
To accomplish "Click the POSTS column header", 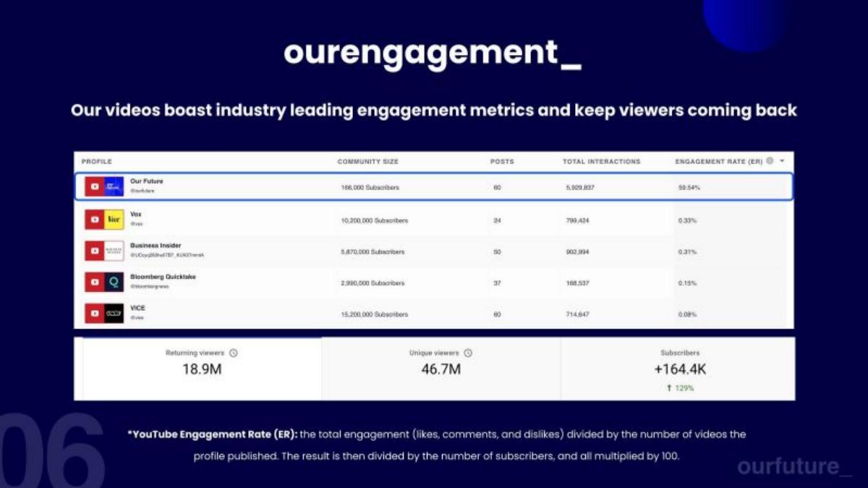I will pyautogui.click(x=502, y=161).
